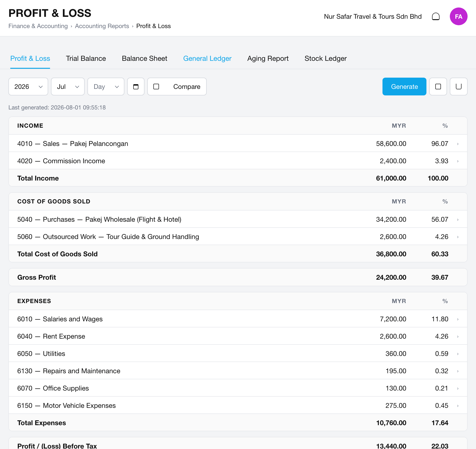
Task: Expand the 6050 Utilities row chevron
Action: 458,353
